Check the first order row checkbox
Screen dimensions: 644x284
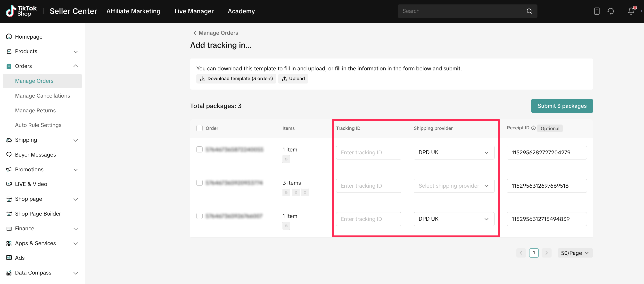click(199, 150)
